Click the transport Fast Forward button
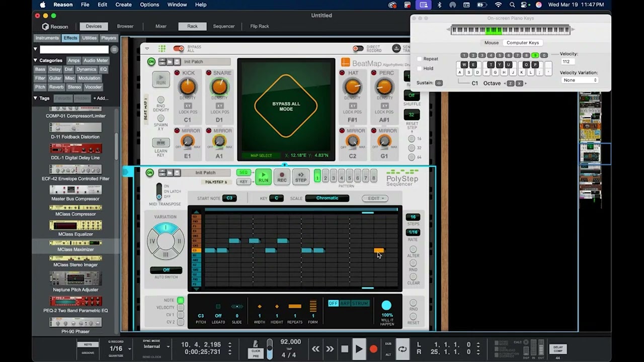Viewport: 644px width, 362px height. 330,348
